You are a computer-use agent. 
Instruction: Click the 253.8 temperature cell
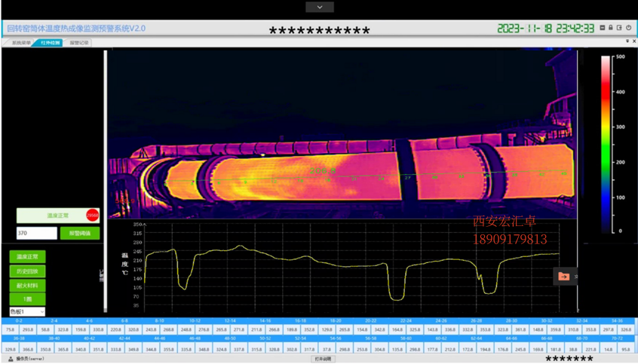(362, 349)
